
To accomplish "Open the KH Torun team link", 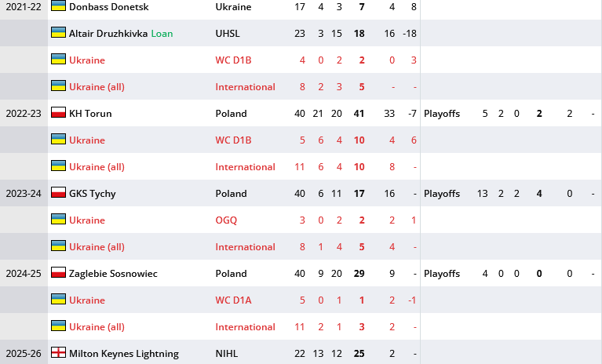I will (90, 114).
